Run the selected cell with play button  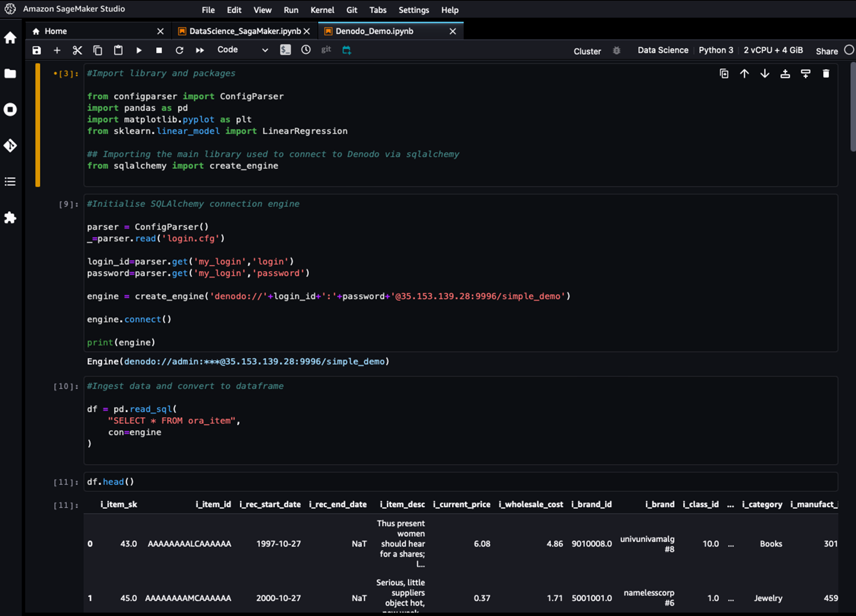tap(139, 51)
